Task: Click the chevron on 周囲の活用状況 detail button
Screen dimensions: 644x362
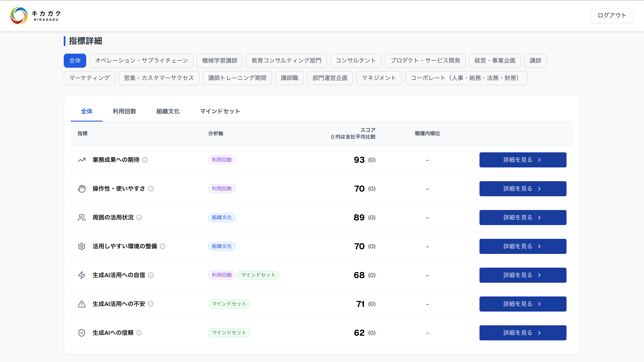Action: coord(540,217)
